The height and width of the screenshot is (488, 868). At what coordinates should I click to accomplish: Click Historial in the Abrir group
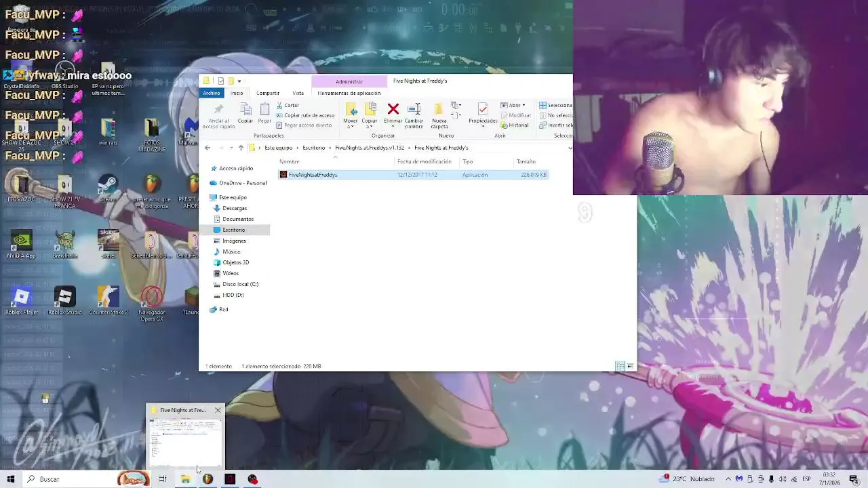tap(515, 125)
